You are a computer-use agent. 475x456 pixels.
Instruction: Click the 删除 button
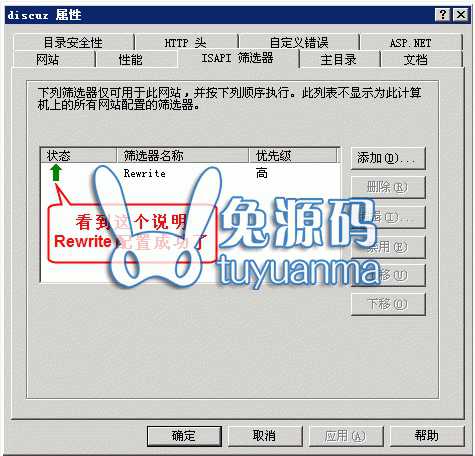tap(388, 187)
